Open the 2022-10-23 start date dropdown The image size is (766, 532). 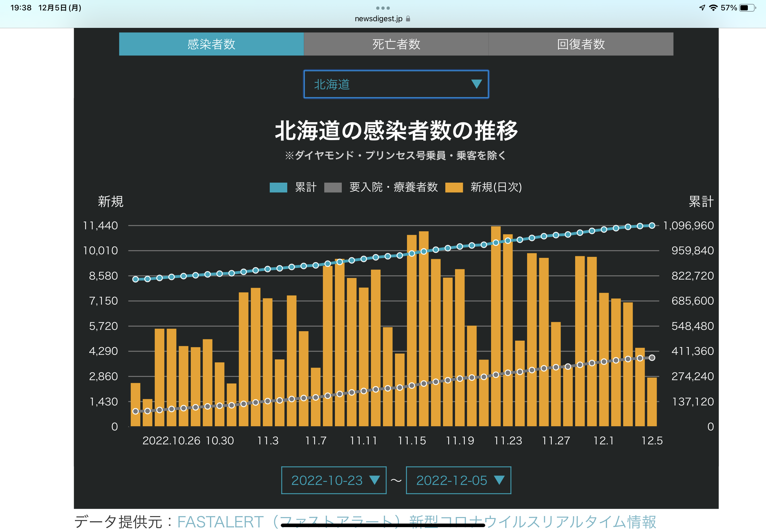[334, 480]
